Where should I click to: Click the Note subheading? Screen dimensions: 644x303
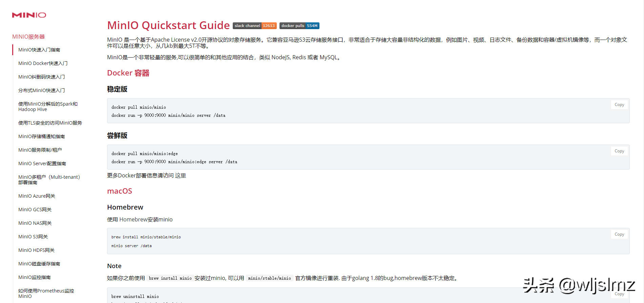coord(114,266)
